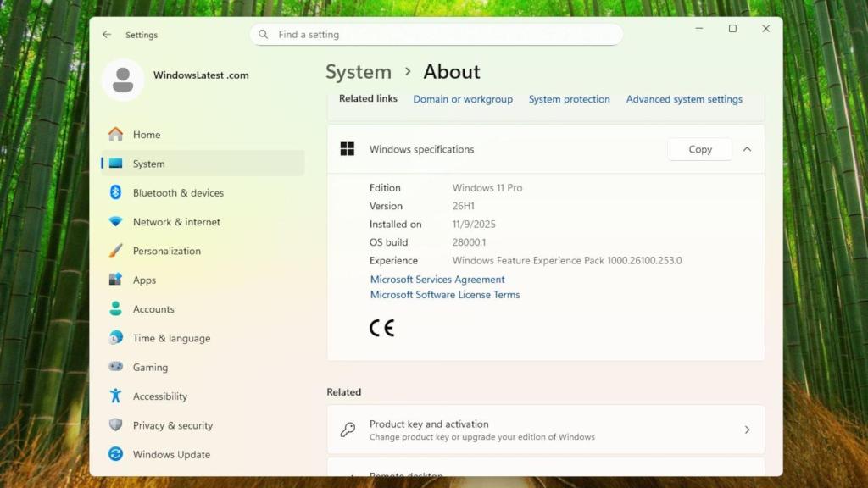Open the Windows Update icon
This screenshot has width=868, height=488.
[117, 454]
